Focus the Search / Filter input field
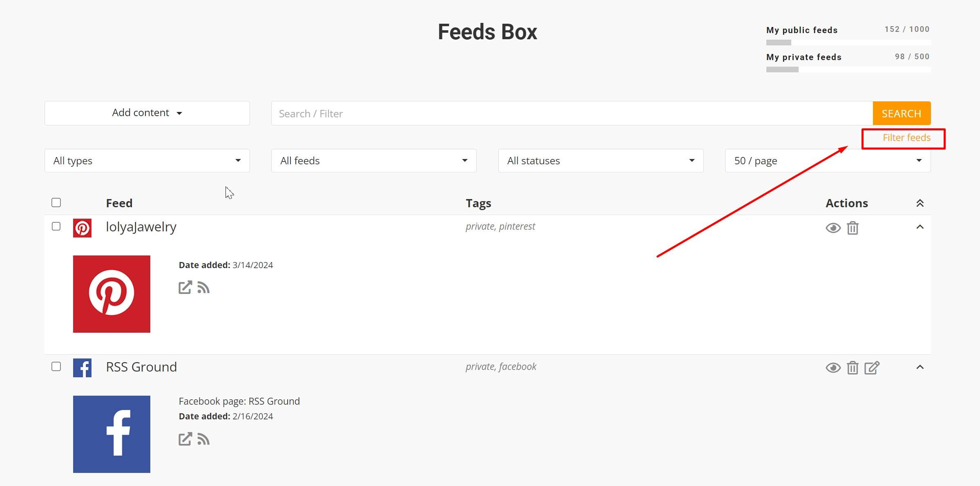 click(572, 113)
